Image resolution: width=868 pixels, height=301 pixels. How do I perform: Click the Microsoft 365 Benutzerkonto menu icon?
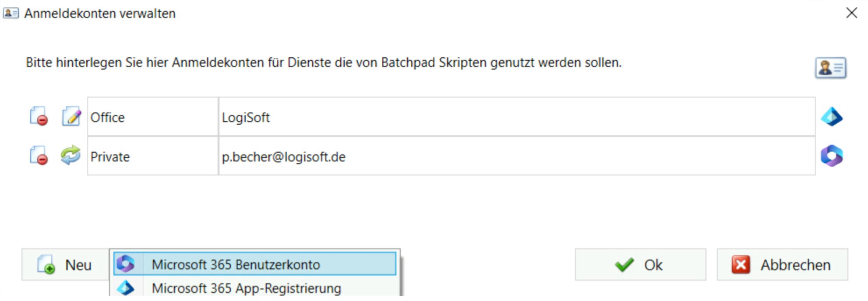[126, 264]
